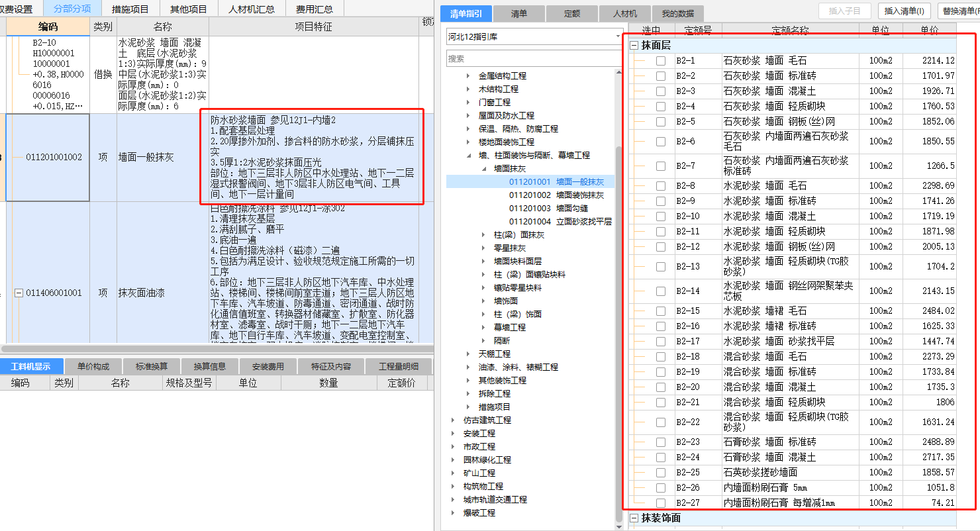Switch to the 清单 tab in right panel

point(519,14)
